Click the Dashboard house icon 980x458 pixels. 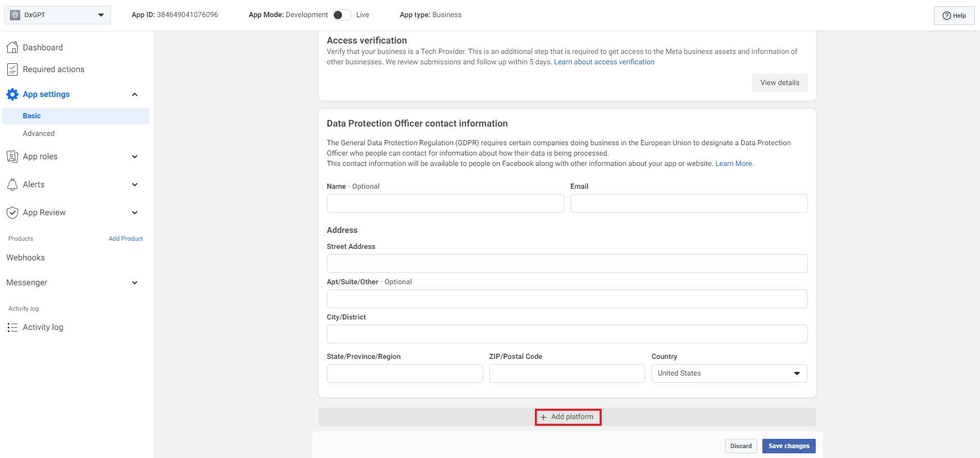(x=12, y=47)
